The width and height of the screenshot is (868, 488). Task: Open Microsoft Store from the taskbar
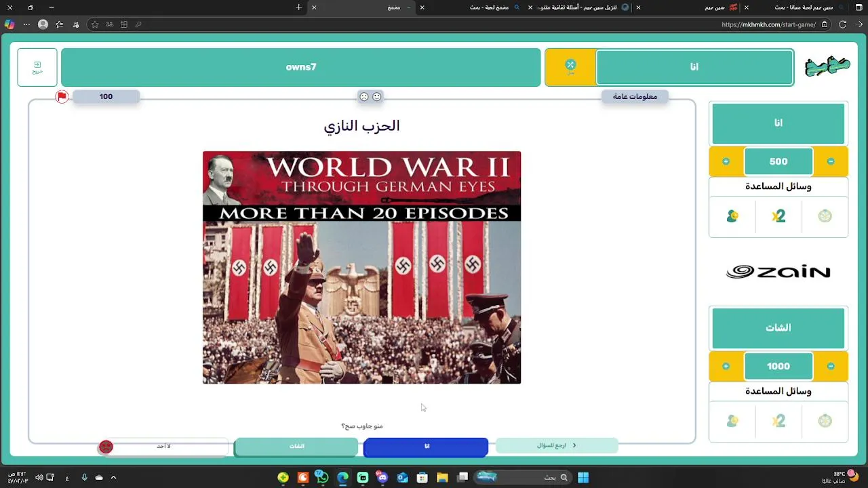422,477
